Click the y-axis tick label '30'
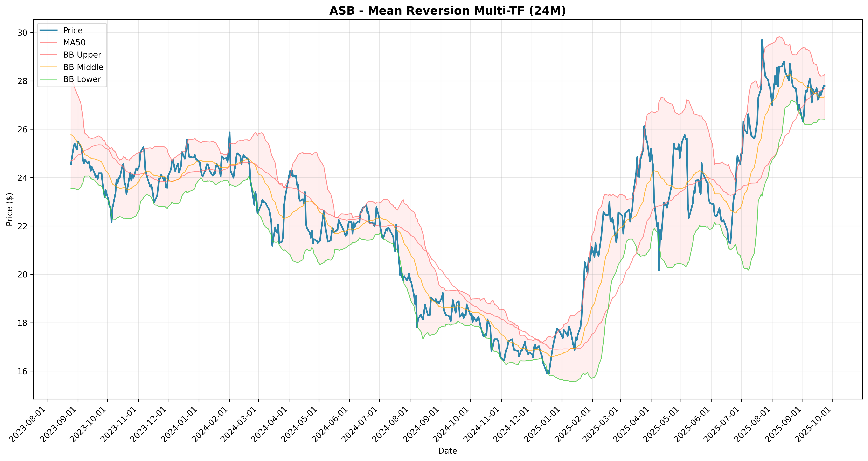Screen dimensions: 868x461 (x=23, y=33)
